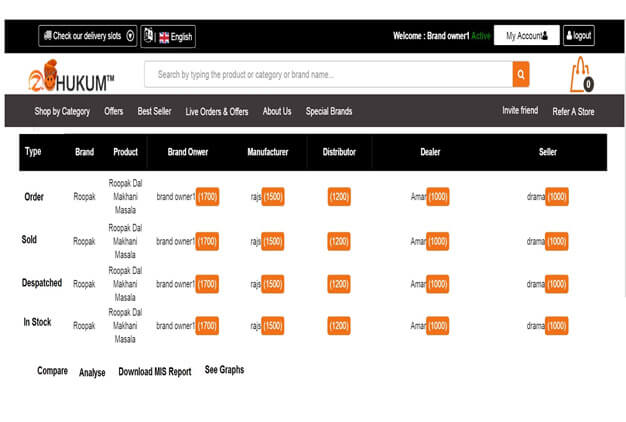Expand the delivery slots dropdown arrow
This screenshot has width=626, height=422.
(x=130, y=36)
